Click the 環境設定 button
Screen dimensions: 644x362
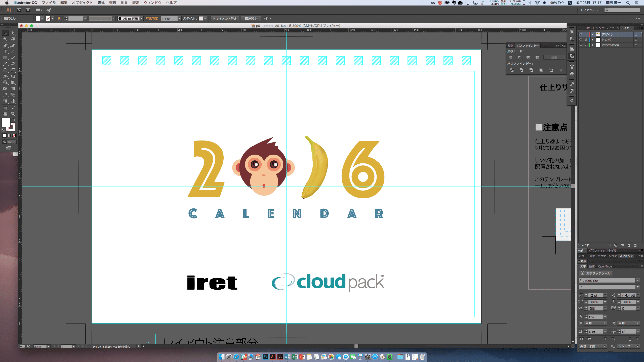251,19
